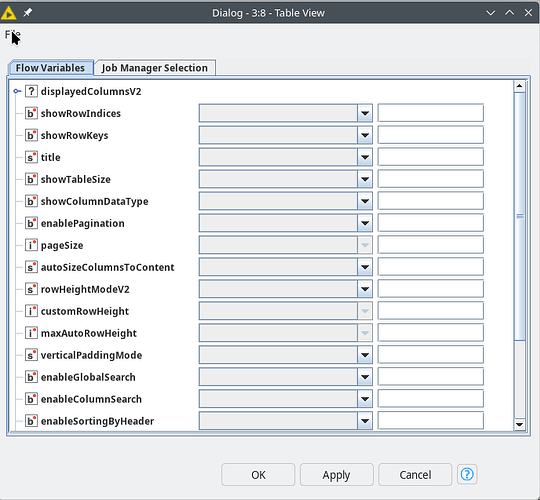This screenshot has width=540, height=500.
Task: Click the Apply button
Action: [336, 475]
